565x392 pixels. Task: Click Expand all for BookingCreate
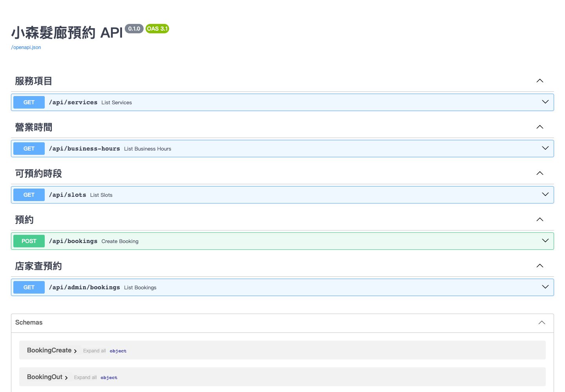coord(95,351)
